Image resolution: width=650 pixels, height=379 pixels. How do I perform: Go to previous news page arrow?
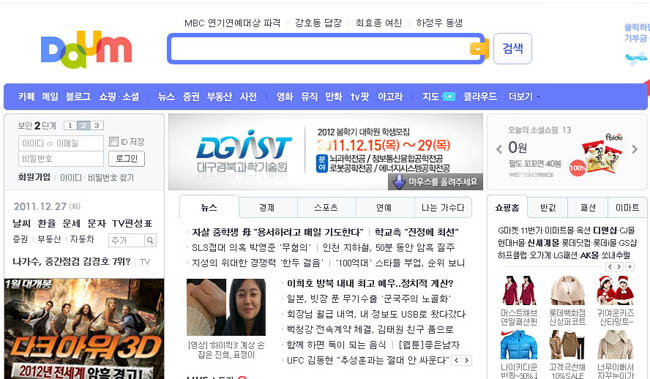coord(456,360)
